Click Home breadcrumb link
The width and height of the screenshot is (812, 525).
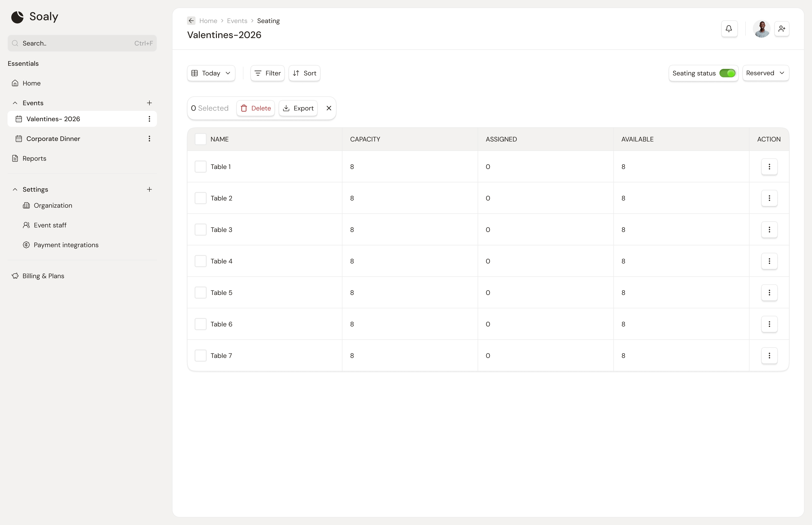tap(208, 21)
